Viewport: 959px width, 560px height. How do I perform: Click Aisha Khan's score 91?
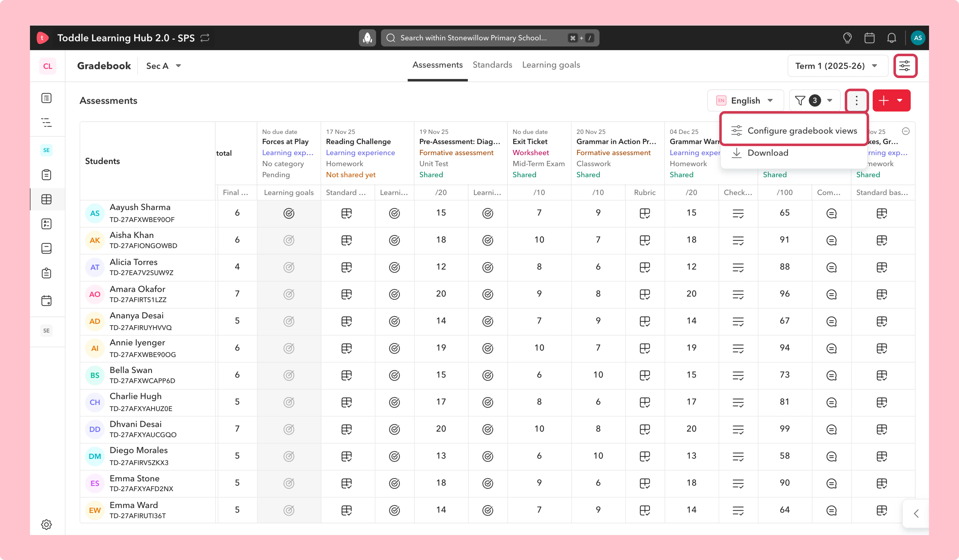(x=784, y=240)
